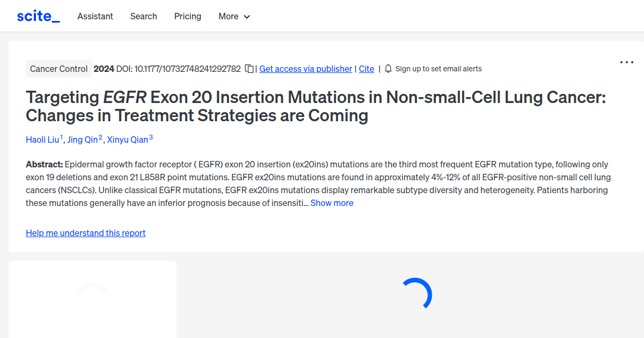This screenshot has height=338, width=644.
Task: Click the Cite link
Action: [367, 69]
